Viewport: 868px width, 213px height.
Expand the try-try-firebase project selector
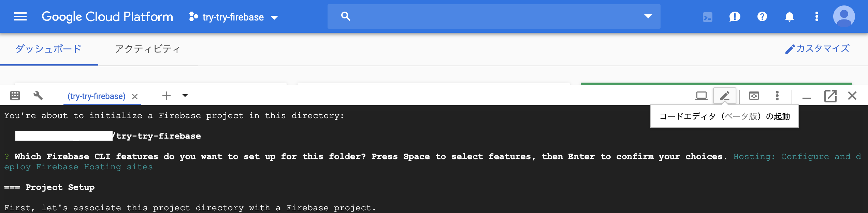[234, 17]
